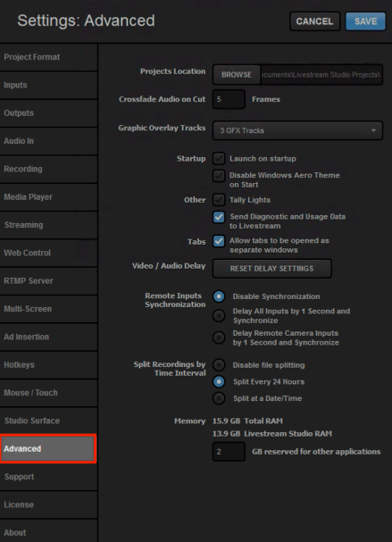Open the Studio Surface settings tab

pos(48,421)
